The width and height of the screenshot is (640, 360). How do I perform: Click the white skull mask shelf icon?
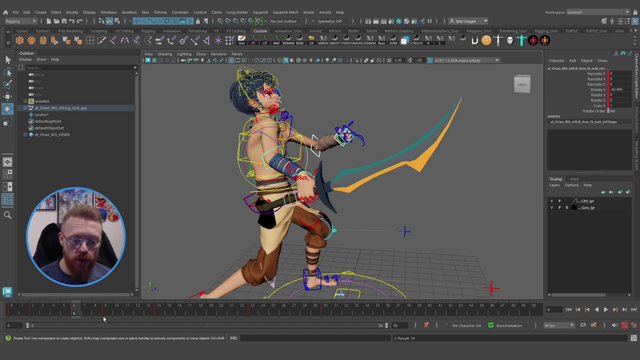click(x=510, y=40)
